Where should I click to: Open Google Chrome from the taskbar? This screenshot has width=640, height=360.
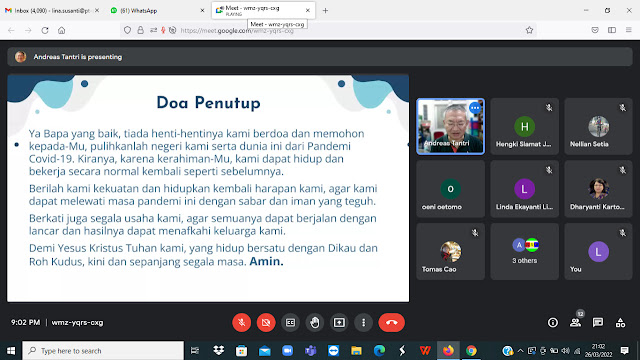pos(471,351)
